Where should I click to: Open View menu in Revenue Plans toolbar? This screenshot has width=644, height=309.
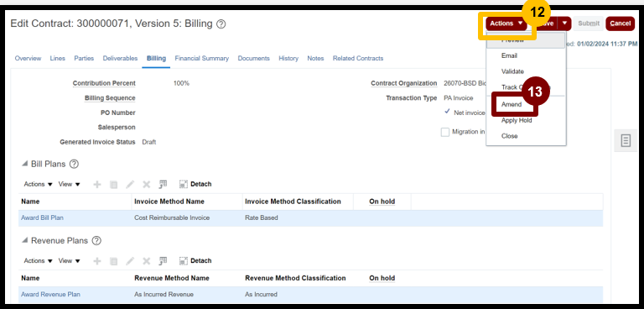tap(69, 261)
